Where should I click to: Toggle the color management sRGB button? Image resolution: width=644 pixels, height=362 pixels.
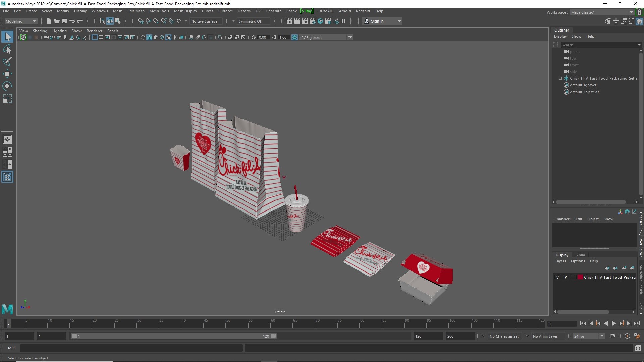click(x=294, y=37)
